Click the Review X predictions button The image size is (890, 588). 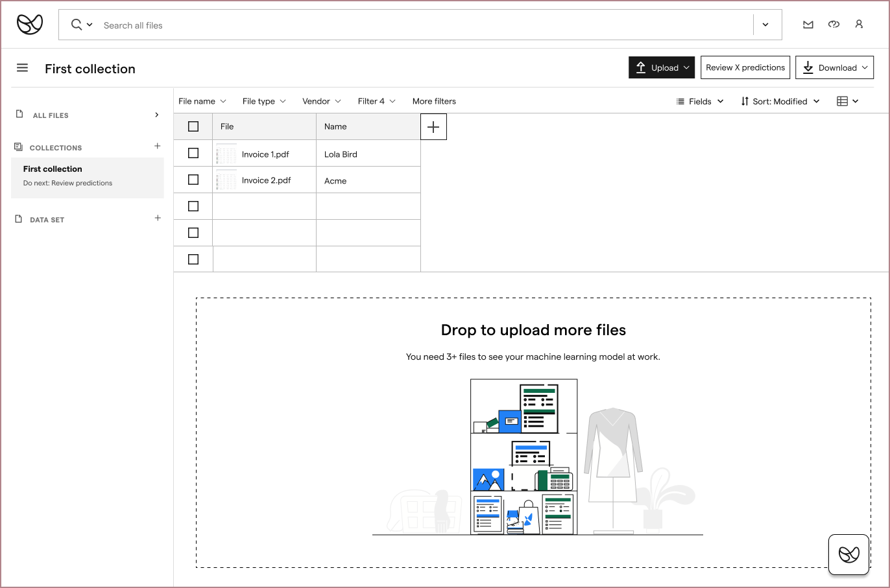point(745,67)
